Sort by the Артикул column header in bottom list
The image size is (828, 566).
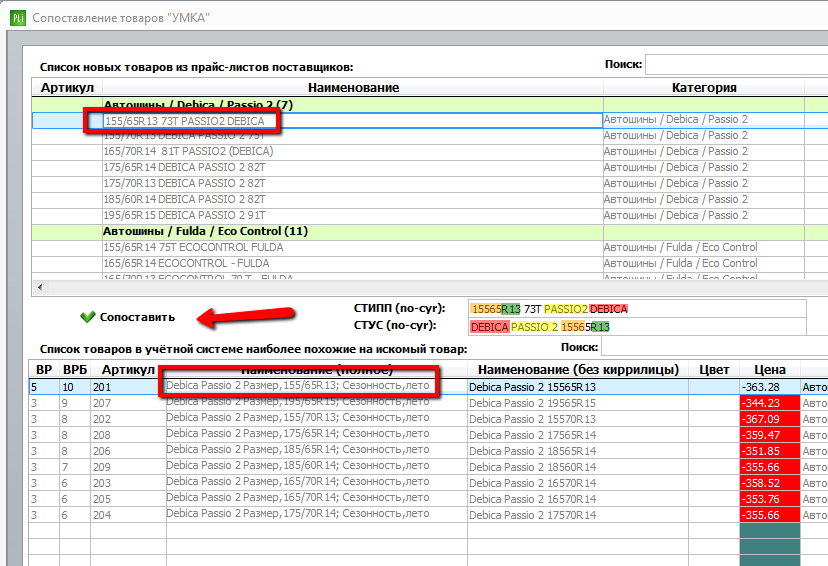click(x=128, y=370)
